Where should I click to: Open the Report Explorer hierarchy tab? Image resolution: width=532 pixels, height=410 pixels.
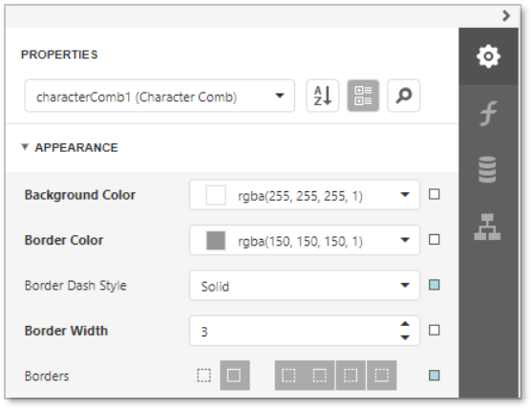coord(488,227)
